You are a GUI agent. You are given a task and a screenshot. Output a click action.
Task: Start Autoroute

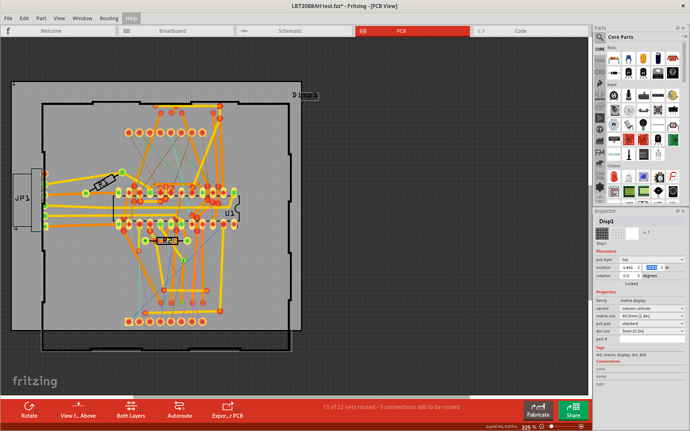[180, 410]
